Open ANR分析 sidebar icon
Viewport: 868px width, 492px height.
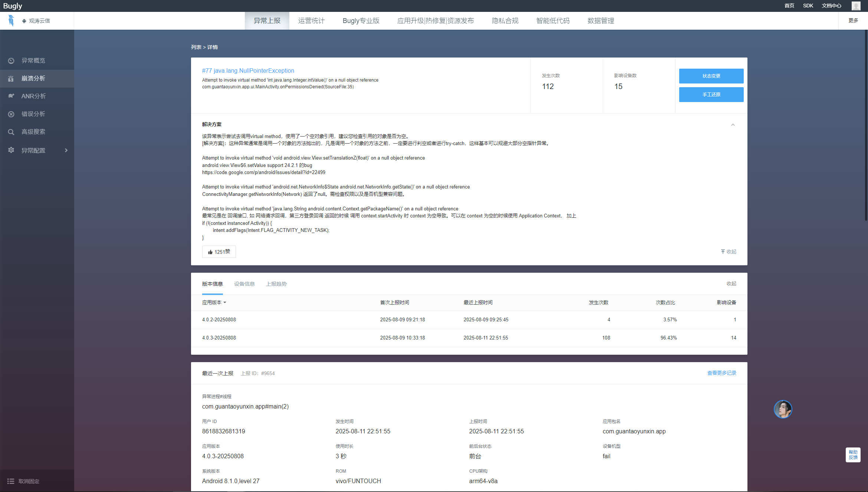tap(11, 96)
